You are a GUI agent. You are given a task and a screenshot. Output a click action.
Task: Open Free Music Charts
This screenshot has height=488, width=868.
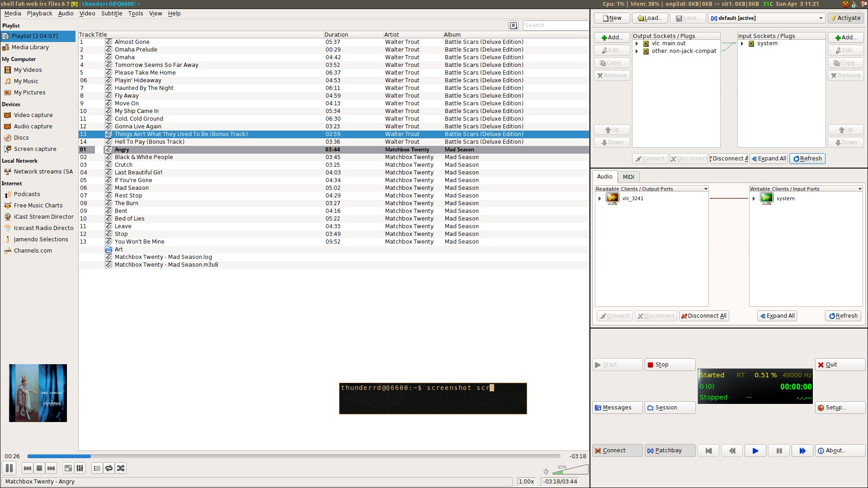coord(38,205)
